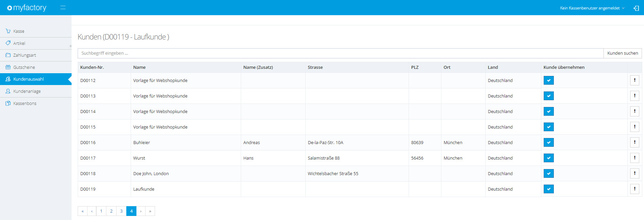Click the name Wurst

[139, 158]
